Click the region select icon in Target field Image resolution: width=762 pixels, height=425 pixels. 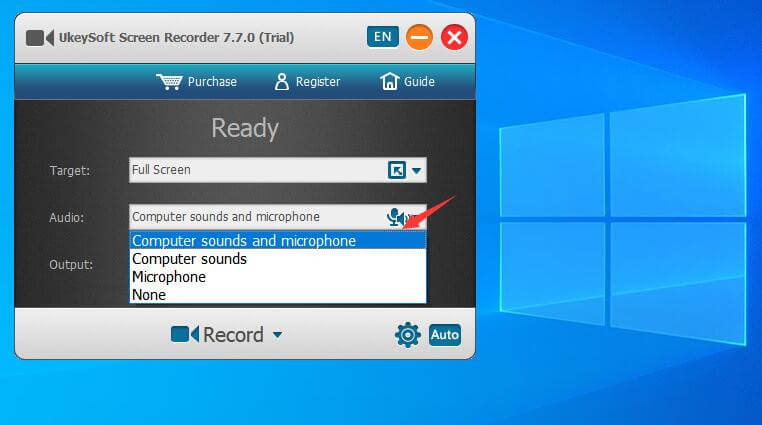coord(397,170)
